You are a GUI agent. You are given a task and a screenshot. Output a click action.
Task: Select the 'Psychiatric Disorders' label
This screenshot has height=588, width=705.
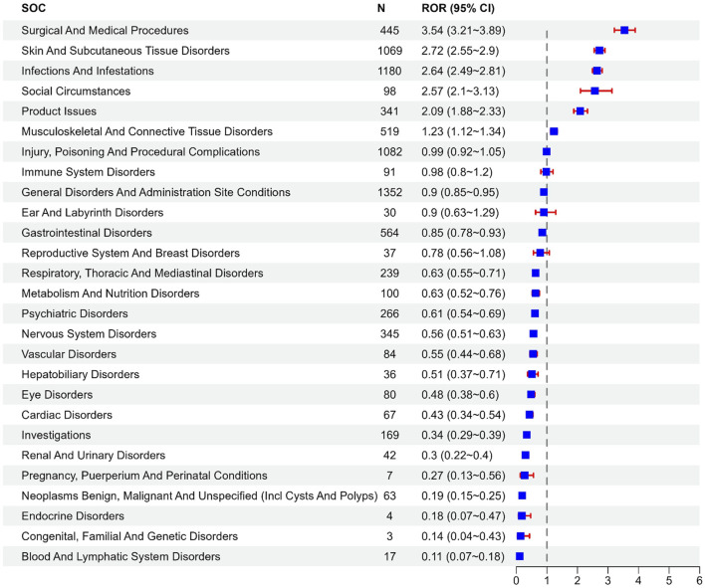[x=75, y=313]
